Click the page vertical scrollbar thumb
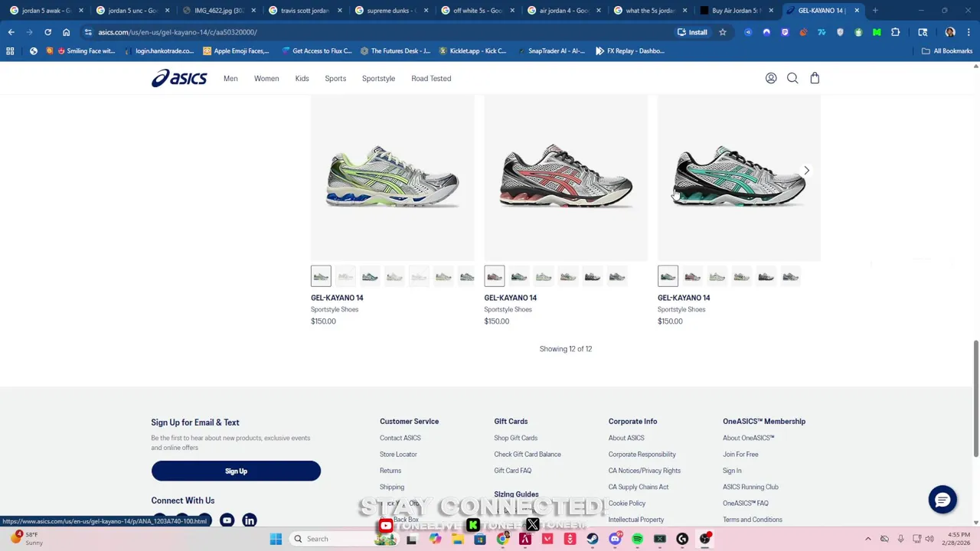Image resolution: width=980 pixels, height=551 pixels. pos(975,398)
